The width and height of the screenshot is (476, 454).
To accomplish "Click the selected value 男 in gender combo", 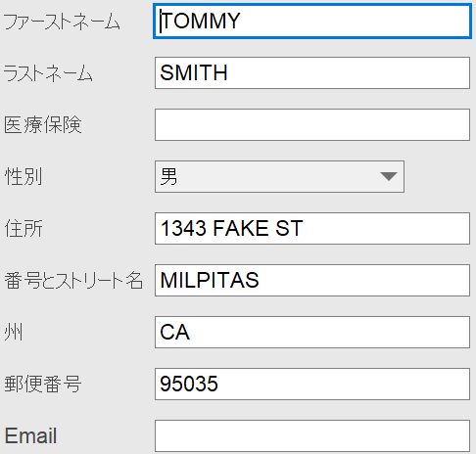I will pos(168,176).
